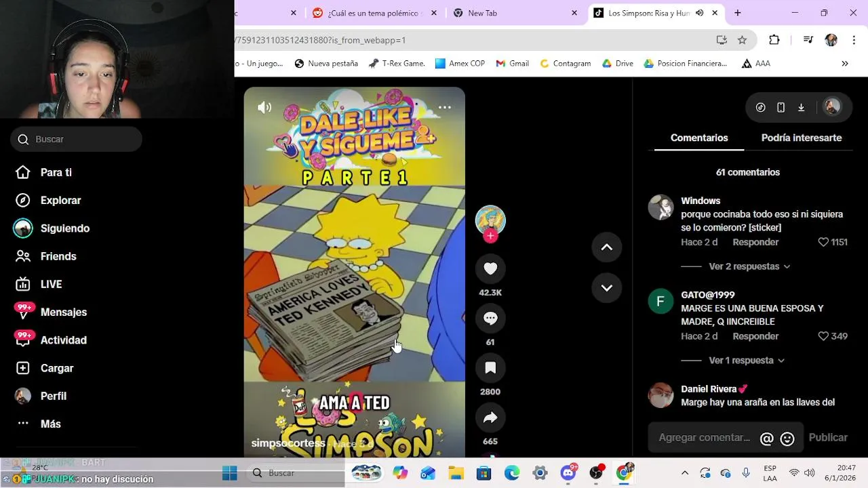Show more bookmarks with the double chevron
Image resolution: width=868 pixels, height=488 pixels.
tap(845, 64)
